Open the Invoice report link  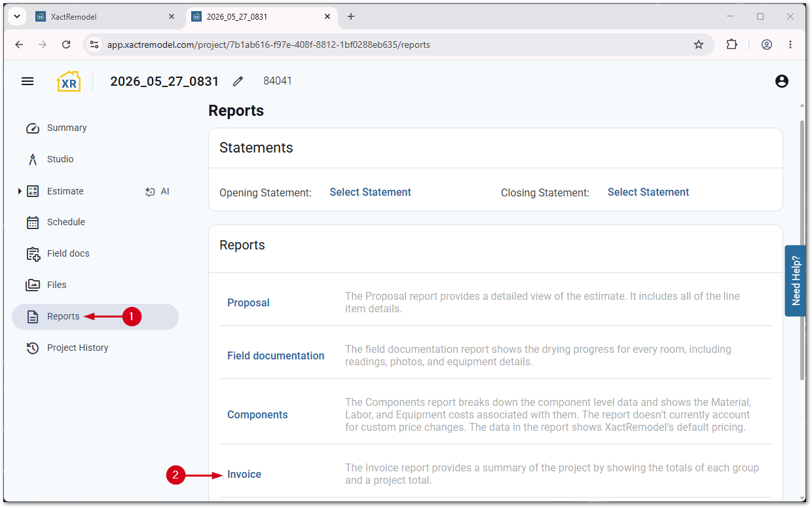coord(244,475)
